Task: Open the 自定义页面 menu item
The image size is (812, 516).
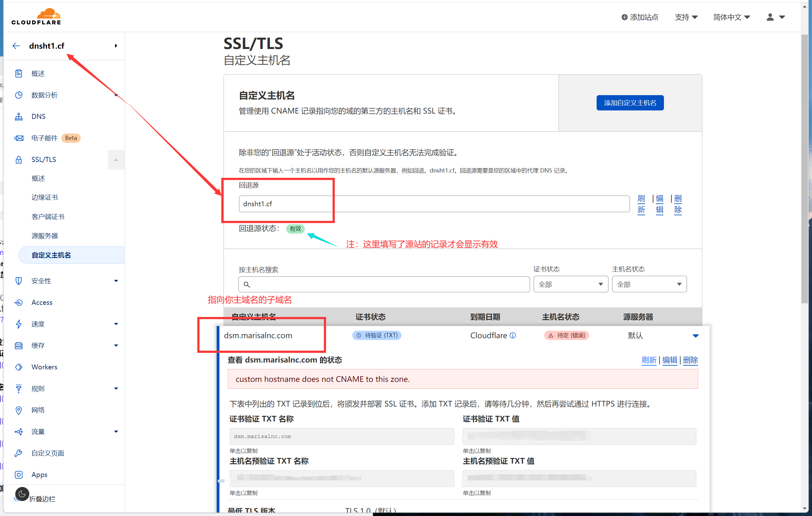Action: coord(48,453)
